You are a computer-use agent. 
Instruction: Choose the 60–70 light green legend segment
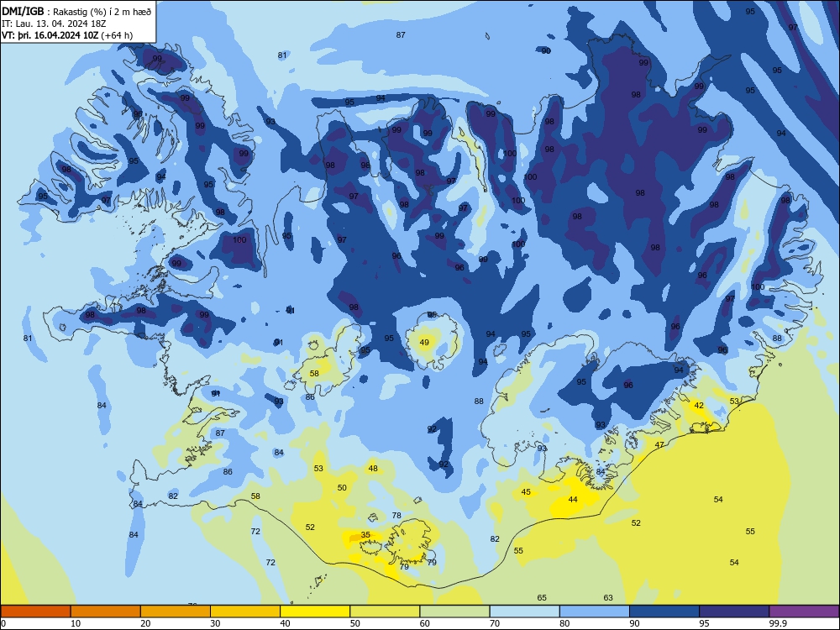pyautogui.click(x=454, y=612)
